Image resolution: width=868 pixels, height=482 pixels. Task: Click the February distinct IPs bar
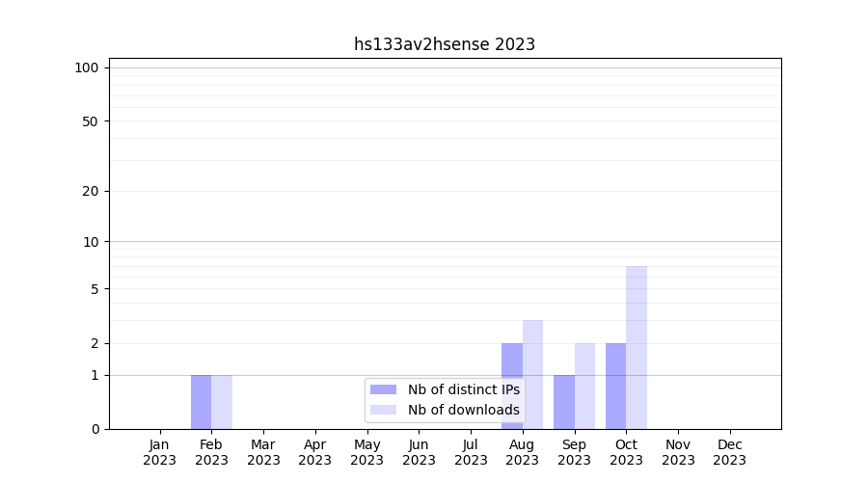click(x=201, y=402)
